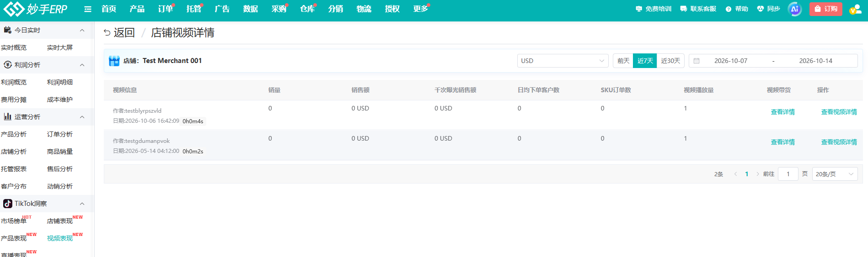The image size is (868, 257).
Task: Open 视频表现 in sidebar
Action: (60, 238)
